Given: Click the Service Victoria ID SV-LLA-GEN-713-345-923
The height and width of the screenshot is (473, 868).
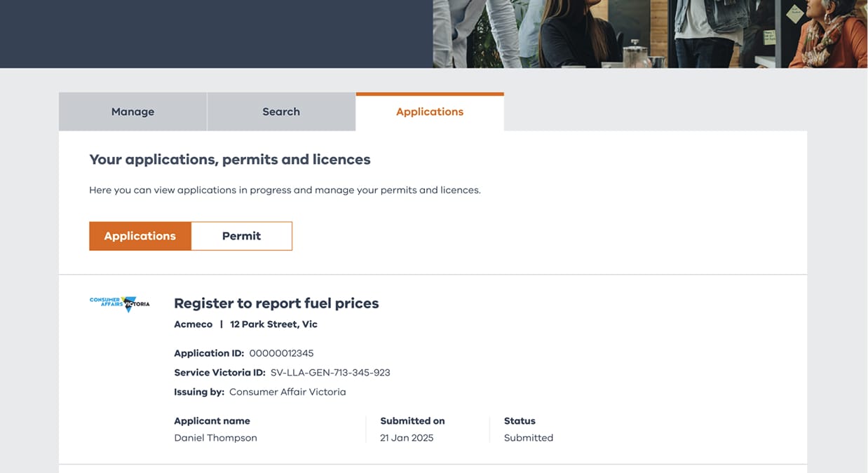Looking at the screenshot, I should pyautogui.click(x=330, y=373).
